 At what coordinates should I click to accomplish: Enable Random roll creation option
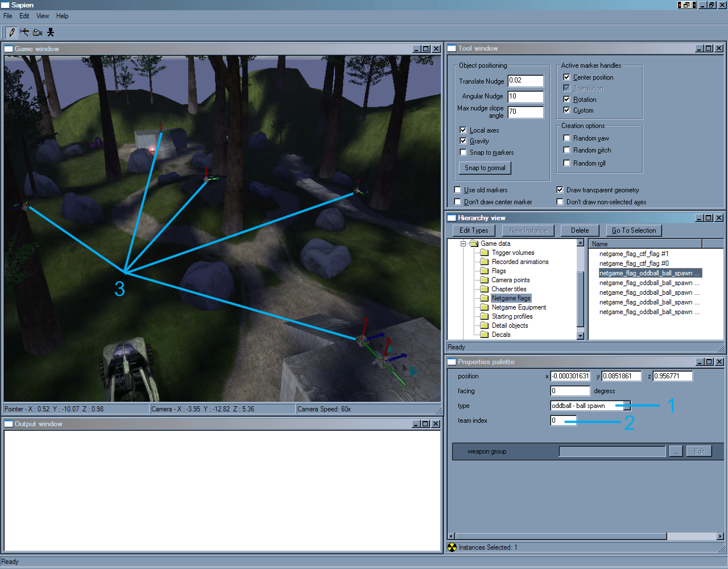tap(566, 163)
